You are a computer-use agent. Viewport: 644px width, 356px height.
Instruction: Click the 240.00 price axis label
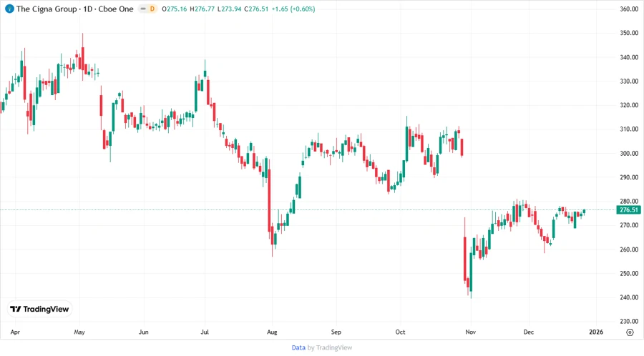tap(629, 297)
